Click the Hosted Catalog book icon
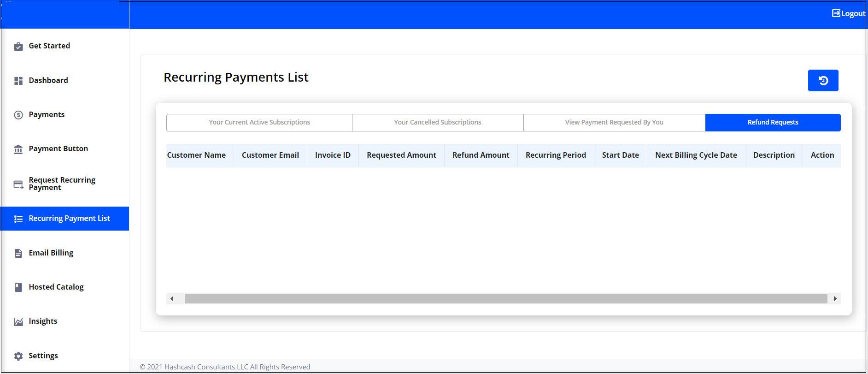This screenshot has width=868, height=374. 18,287
